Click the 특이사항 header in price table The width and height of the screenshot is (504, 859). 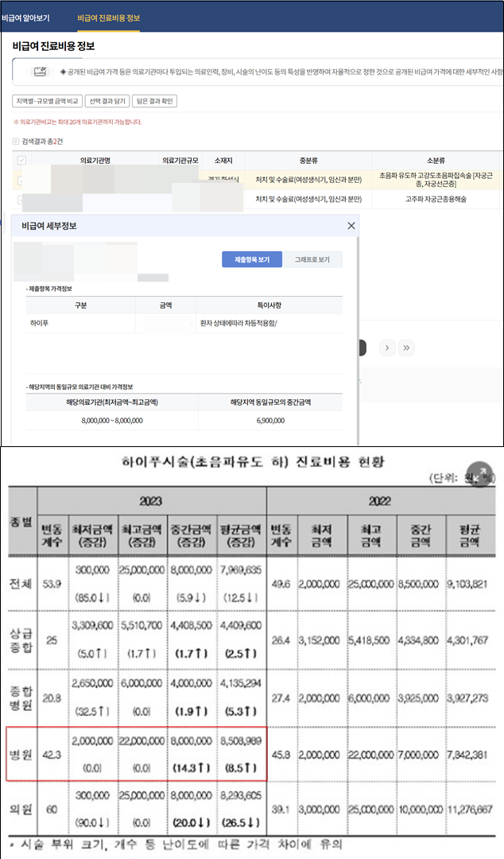pos(269,305)
